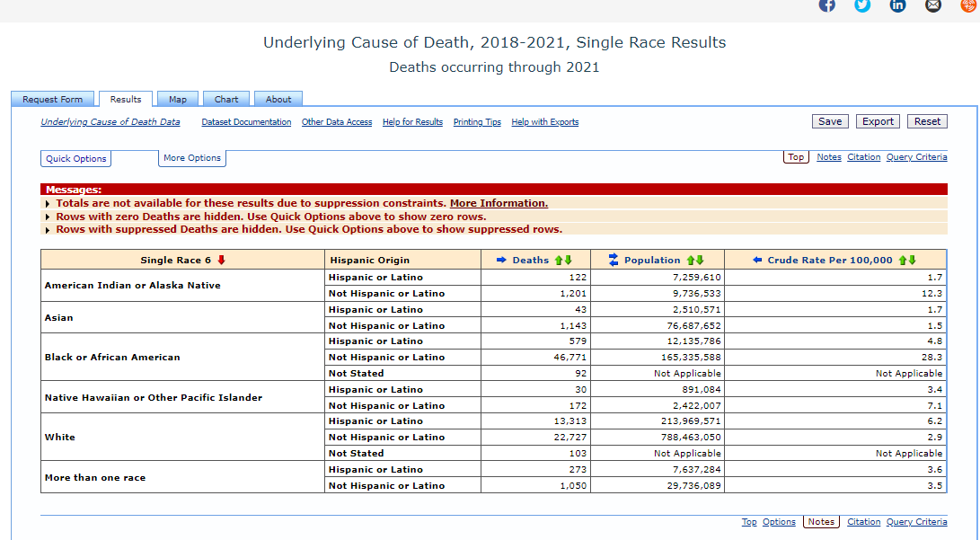Select the More than one race label
This screenshot has width=980, height=540.
tap(95, 477)
